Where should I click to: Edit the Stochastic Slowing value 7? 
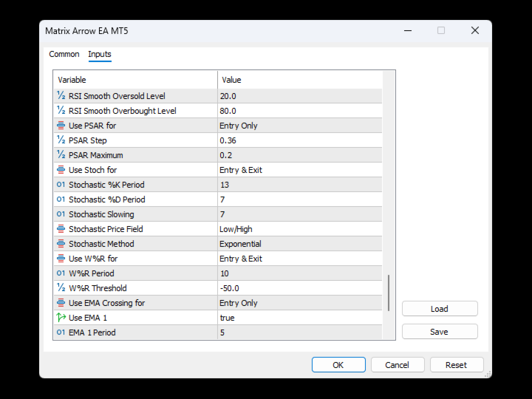[299, 214]
